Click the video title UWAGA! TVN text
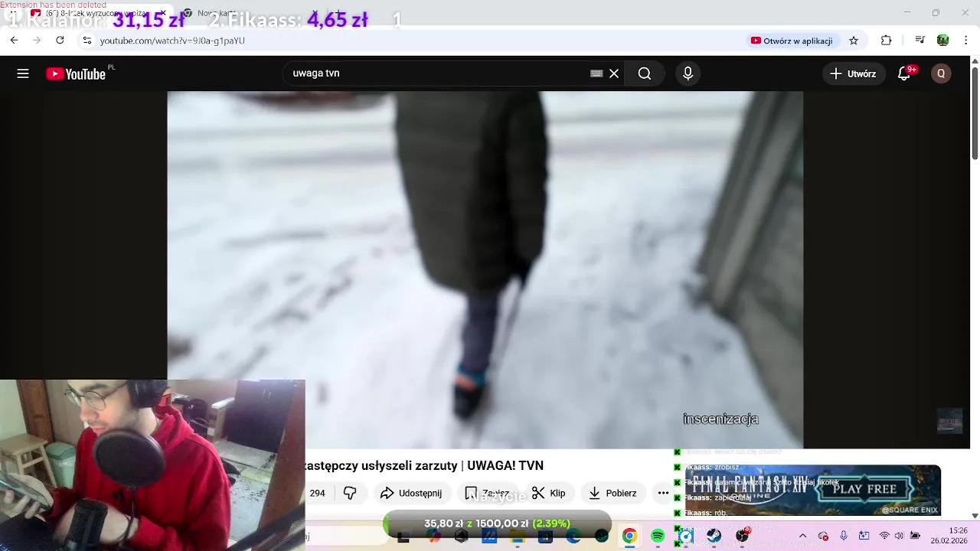980x551 pixels. point(505,465)
